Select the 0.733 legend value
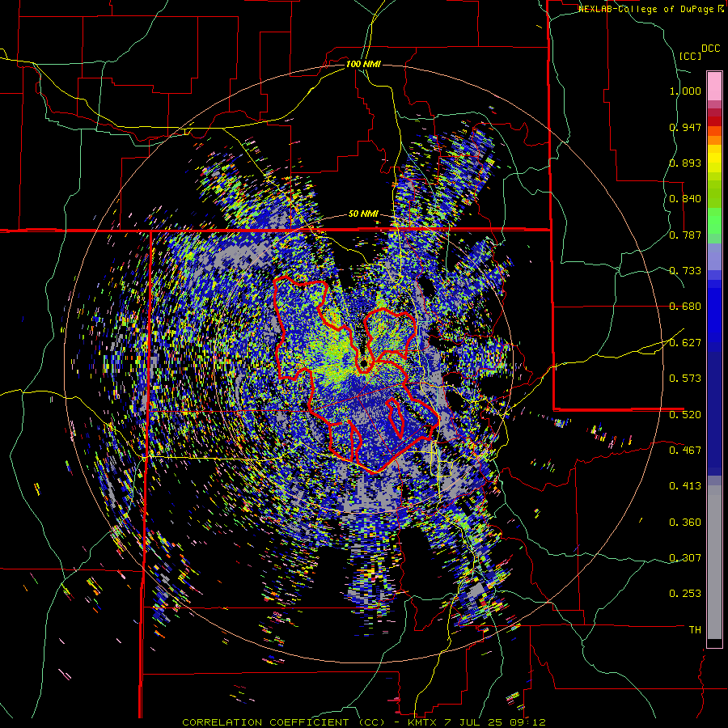 pyautogui.click(x=685, y=271)
